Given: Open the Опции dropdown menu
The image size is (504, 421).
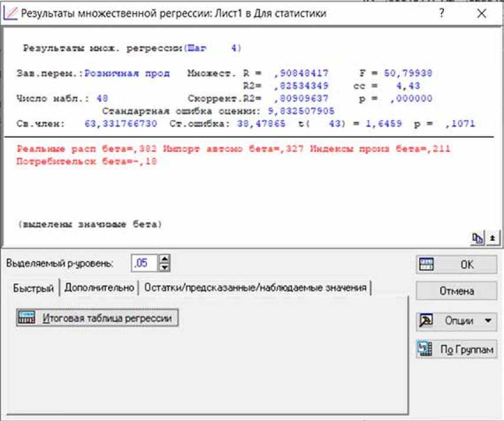Looking at the screenshot, I should tap(456, 320).
